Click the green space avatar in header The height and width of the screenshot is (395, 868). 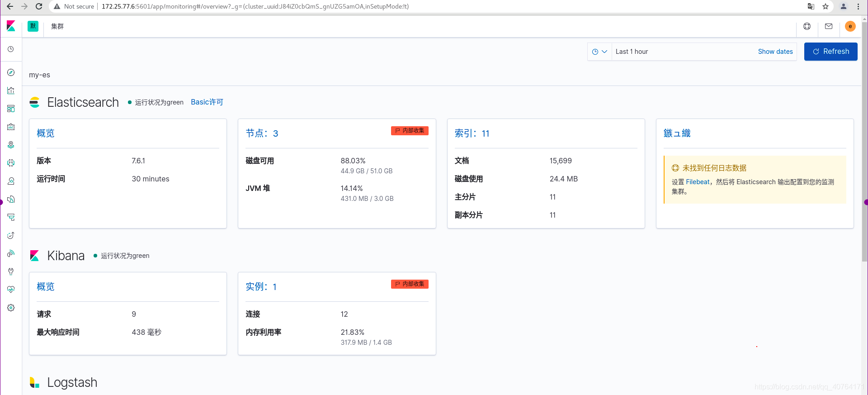[x=33, y=26]
